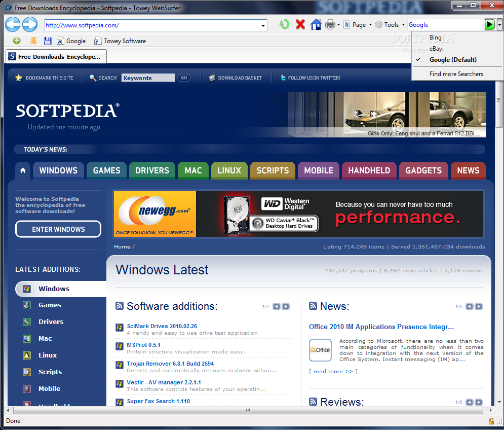Click the Reviews RSS feed icon

(x=313, y=402)
